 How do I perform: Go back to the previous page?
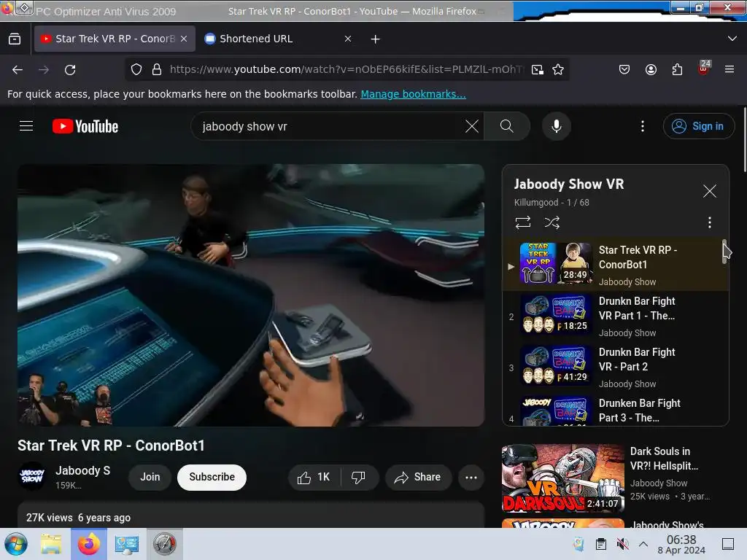18,70
